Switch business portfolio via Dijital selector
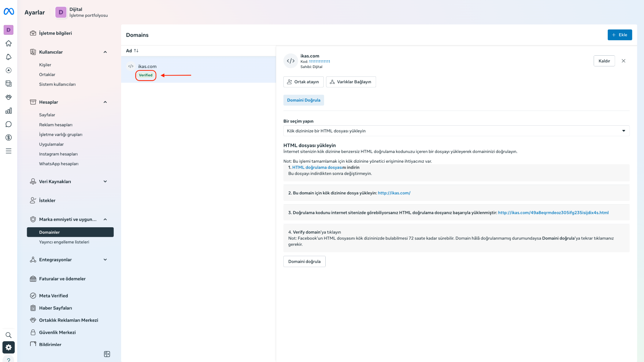644x362 pixels. coord(82,12)
